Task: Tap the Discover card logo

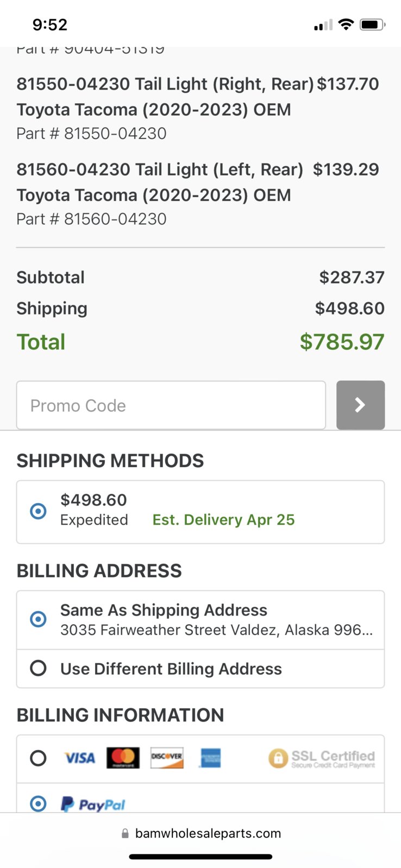Action: [167, 758]
